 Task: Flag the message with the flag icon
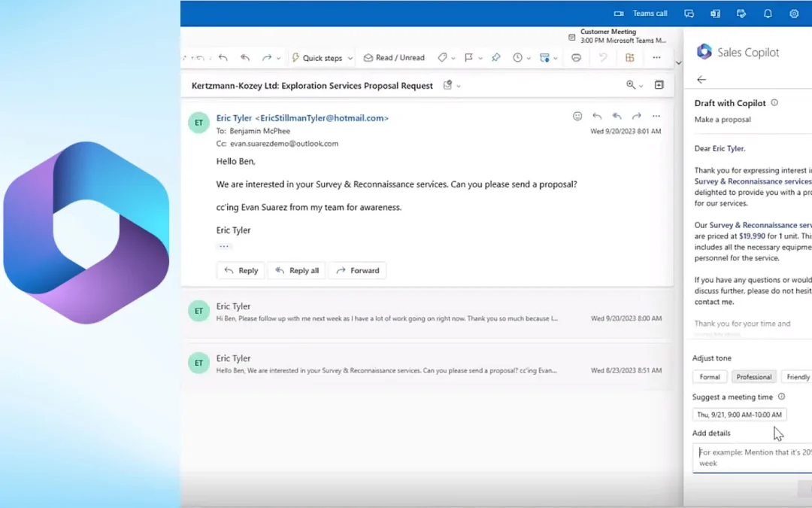click(x=468, y=57)
